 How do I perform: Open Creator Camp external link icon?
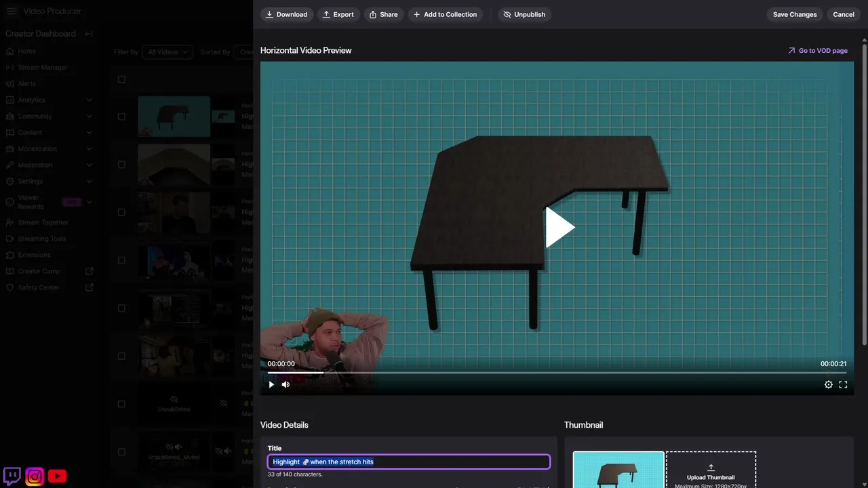click(90, 271)
